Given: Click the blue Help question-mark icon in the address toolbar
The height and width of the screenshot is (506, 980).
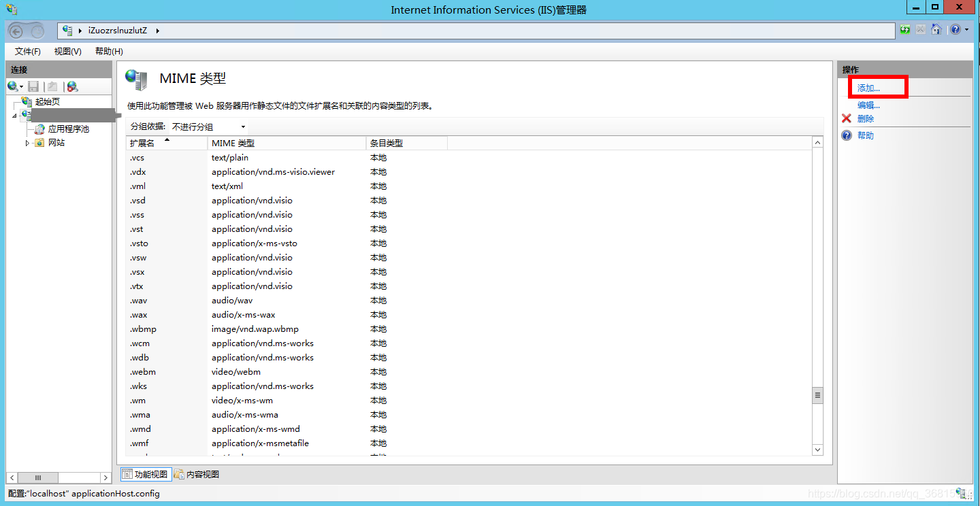Looking at the screenshot, I should [955, 30].
